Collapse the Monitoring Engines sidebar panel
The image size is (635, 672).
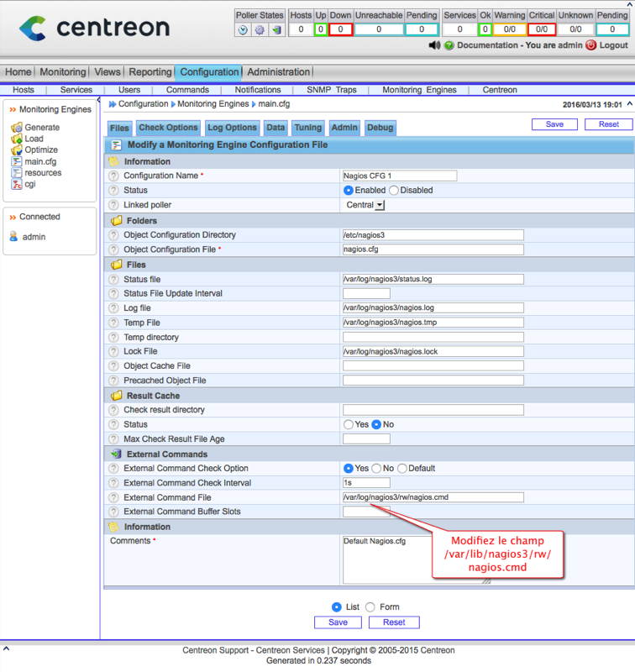13,110
